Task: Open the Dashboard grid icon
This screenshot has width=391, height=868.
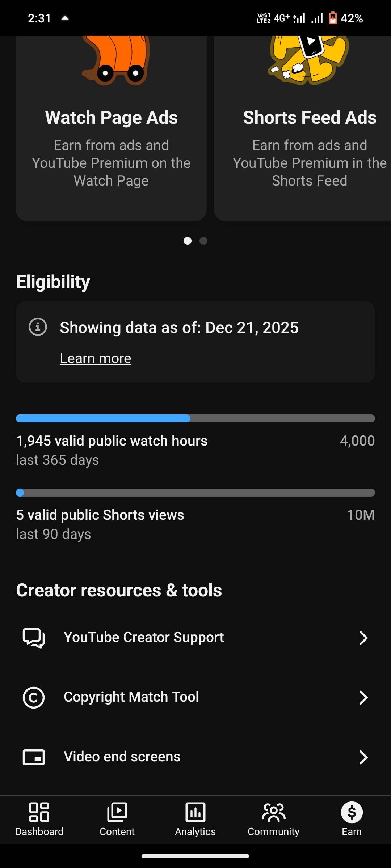Action: [39, 812]
